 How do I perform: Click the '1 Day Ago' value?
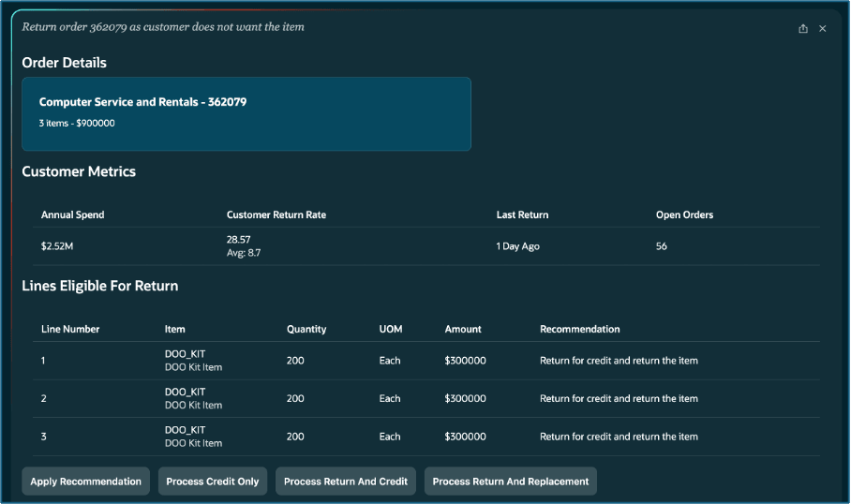[517, 246]
